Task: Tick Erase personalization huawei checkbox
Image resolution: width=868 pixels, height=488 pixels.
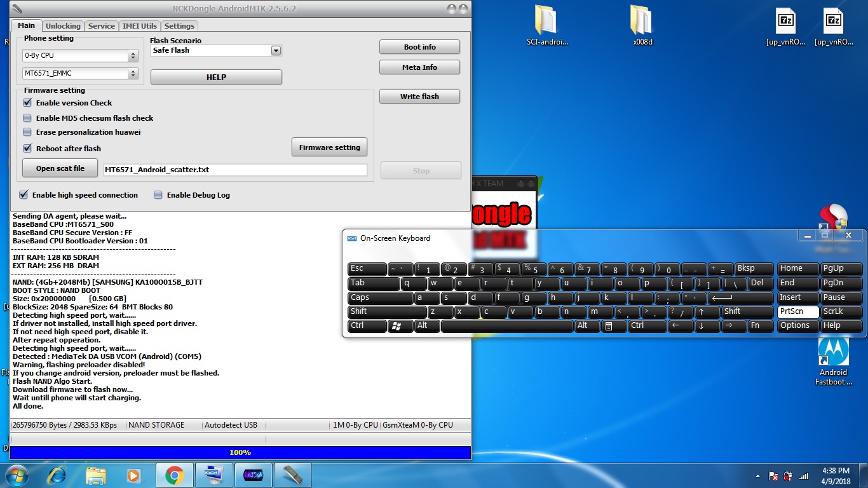Action: [27, 132]
